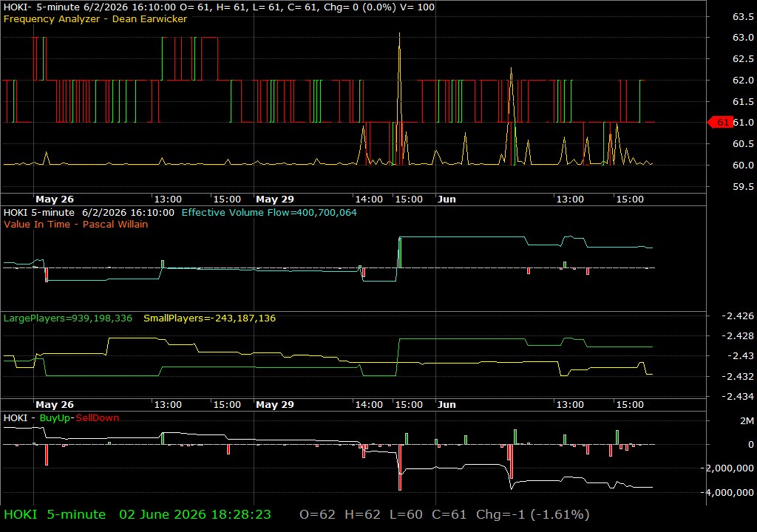Select the LargePlayers=939,198,336 legend
Image resolution: width=757 pixels, height=532 pixels.
click(x=67, y=318)
